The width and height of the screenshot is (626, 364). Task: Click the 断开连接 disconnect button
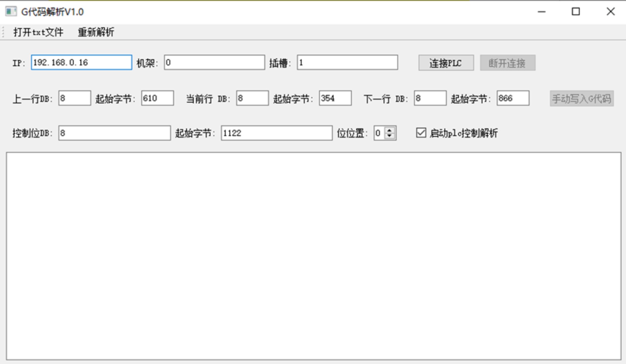(507, 63)
